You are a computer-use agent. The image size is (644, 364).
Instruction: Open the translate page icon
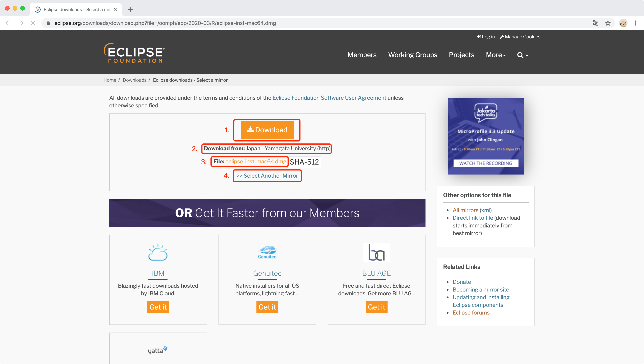[596, 23]
